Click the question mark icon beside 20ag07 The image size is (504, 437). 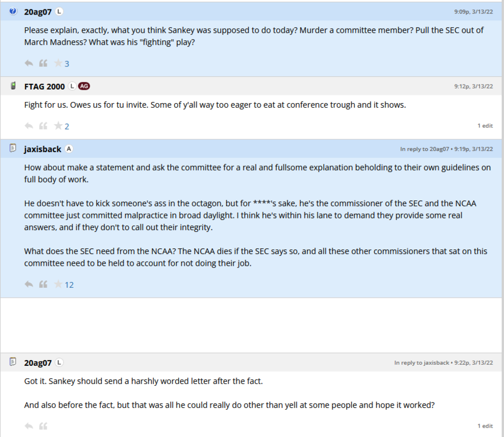point(13,11)
